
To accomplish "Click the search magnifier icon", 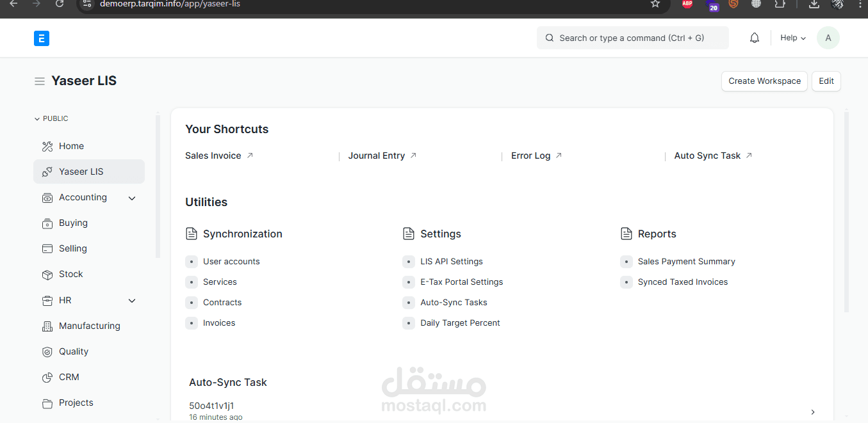I will [x=550, y=38].
